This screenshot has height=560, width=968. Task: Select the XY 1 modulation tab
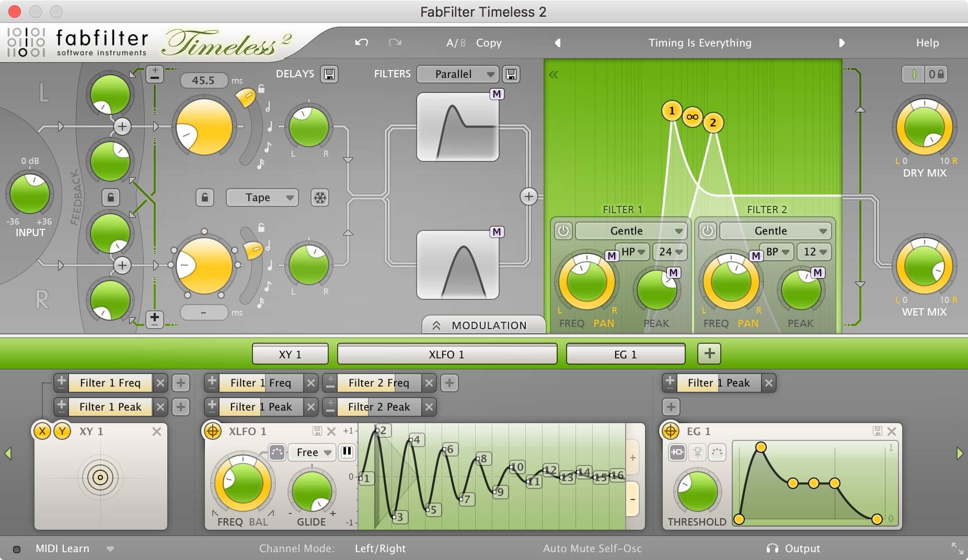tap(290, 354)
